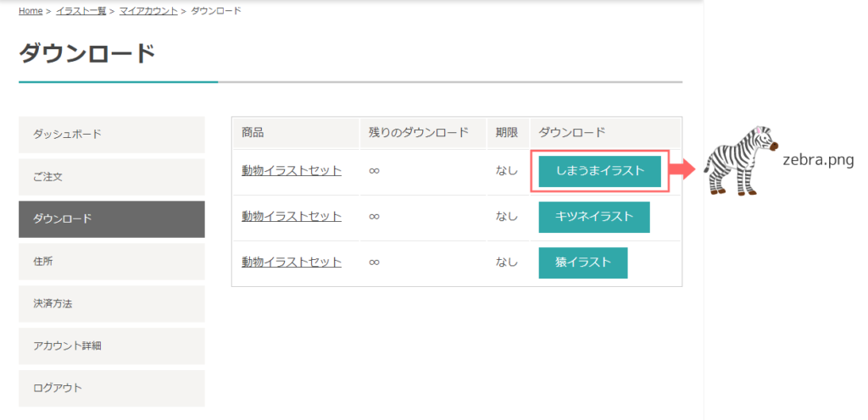The image size is (868, 420).
Task: Open the ご注文 sidebar item
Action: (112, 177)
